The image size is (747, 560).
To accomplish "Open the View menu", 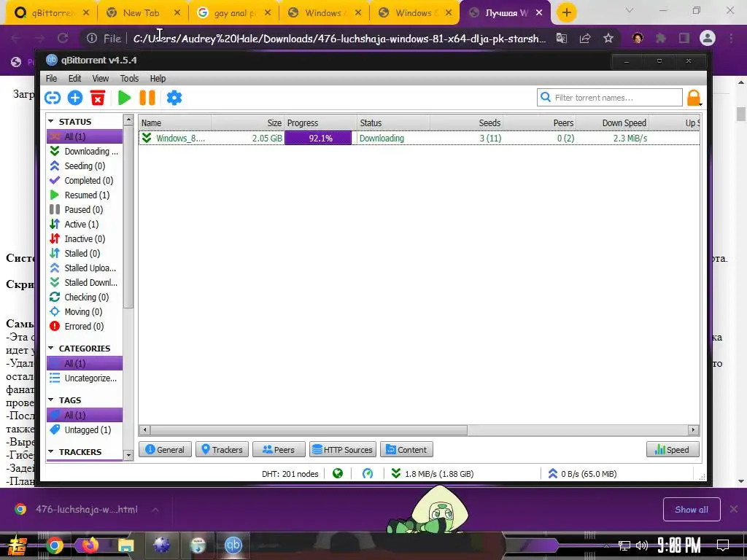I will [x=100, y=79].
